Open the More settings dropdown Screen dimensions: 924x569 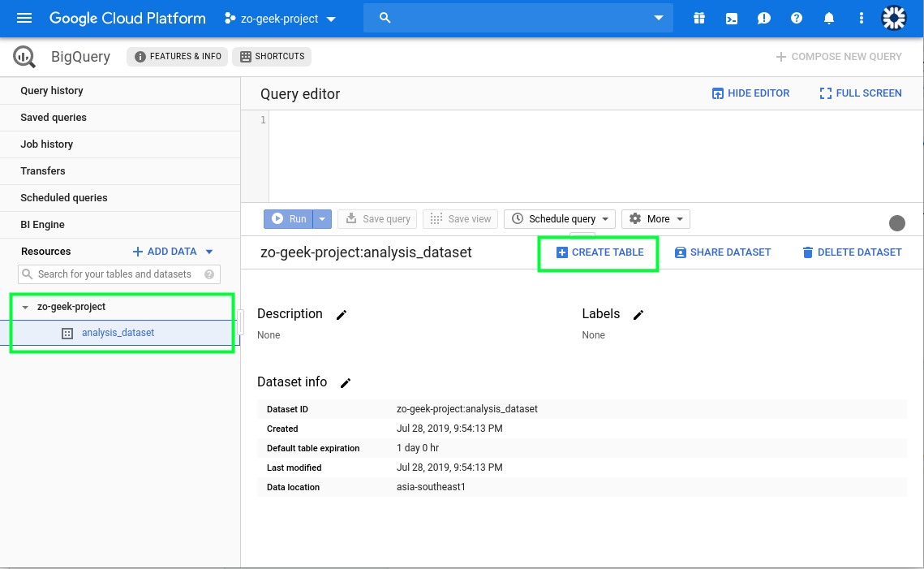pyautogui.click(x=655, y=219)
